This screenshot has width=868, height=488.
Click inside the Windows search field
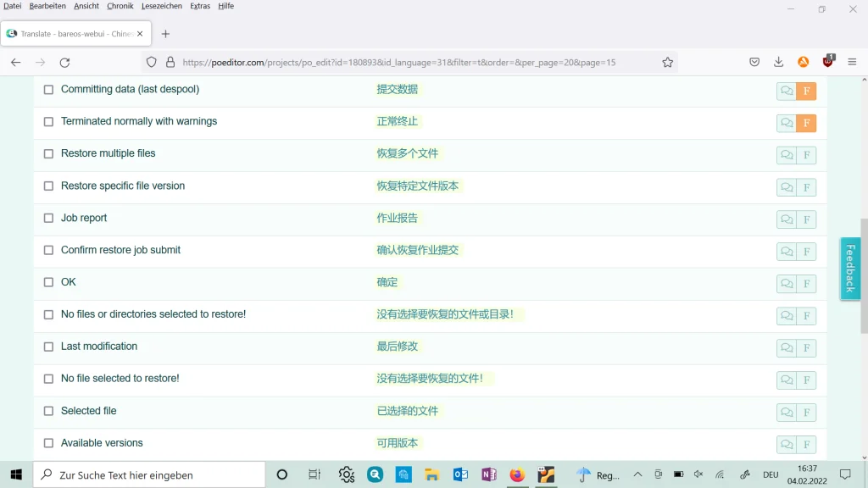(148, 474)
